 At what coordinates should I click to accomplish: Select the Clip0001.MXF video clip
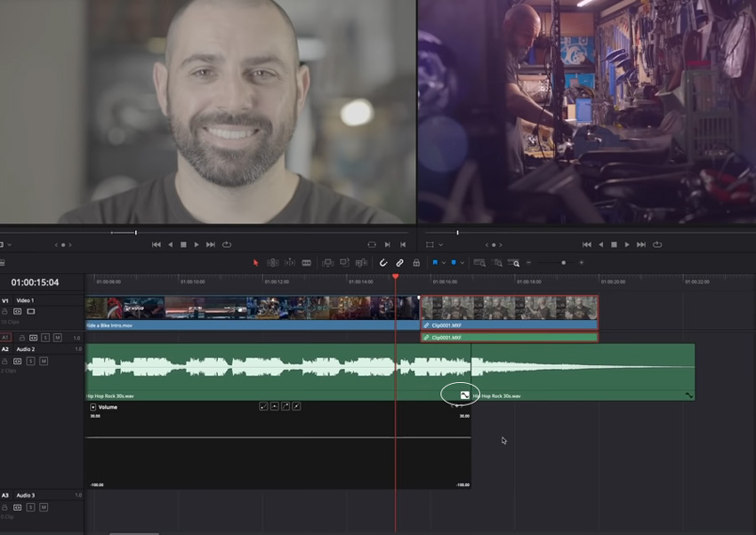pos(509,309)
